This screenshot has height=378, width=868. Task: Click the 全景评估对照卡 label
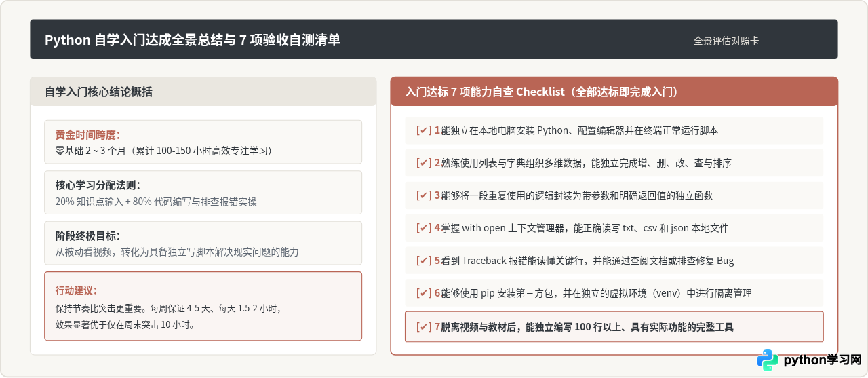(726, 41)
